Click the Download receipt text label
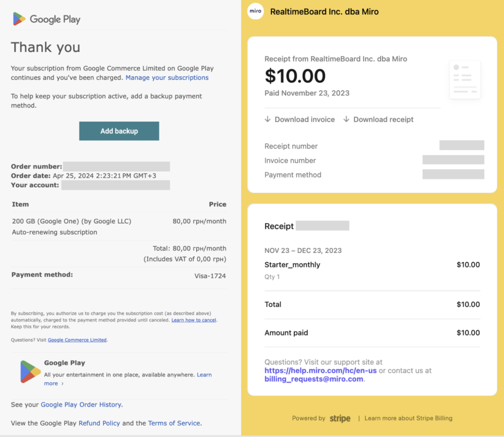 pyautogui.click(x=383, y=119)
